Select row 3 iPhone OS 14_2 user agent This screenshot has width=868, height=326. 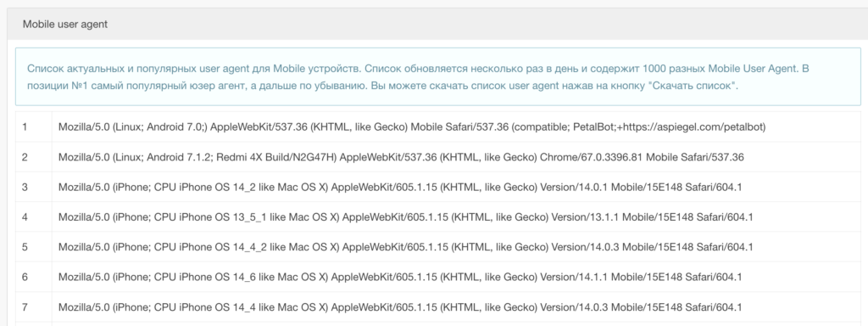coord(400,187)
